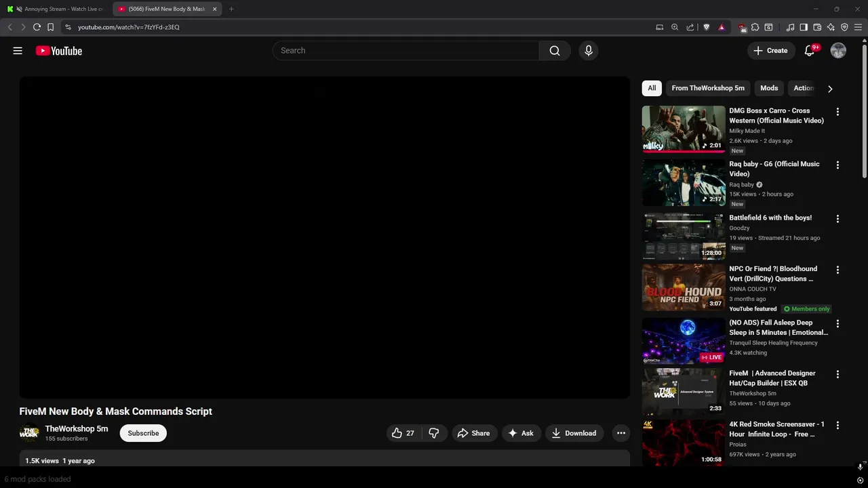Open a new browser tab

tap(231, 9)
